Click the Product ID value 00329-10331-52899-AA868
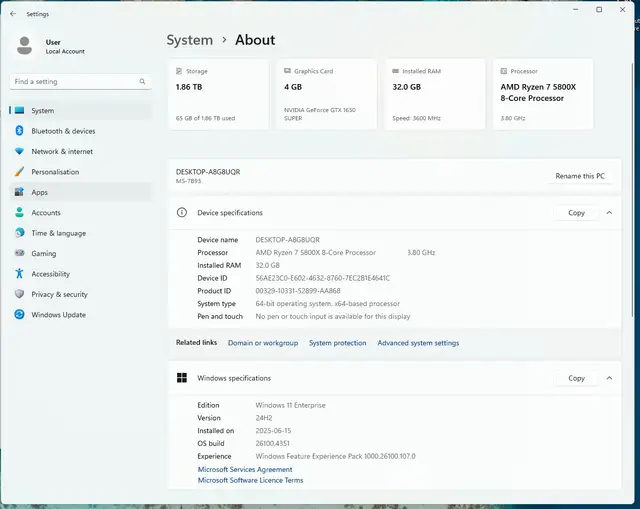This screenshot has width=640, height=509. 298,291
